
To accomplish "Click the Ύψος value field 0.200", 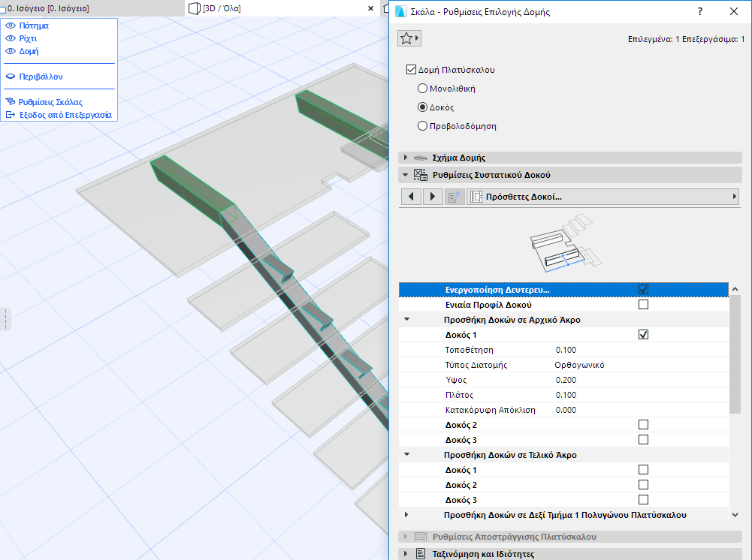I will 566,380.
